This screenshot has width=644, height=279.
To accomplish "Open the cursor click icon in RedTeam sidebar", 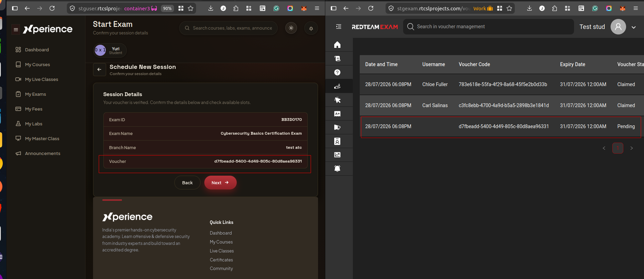I will [x=337, y=100].
